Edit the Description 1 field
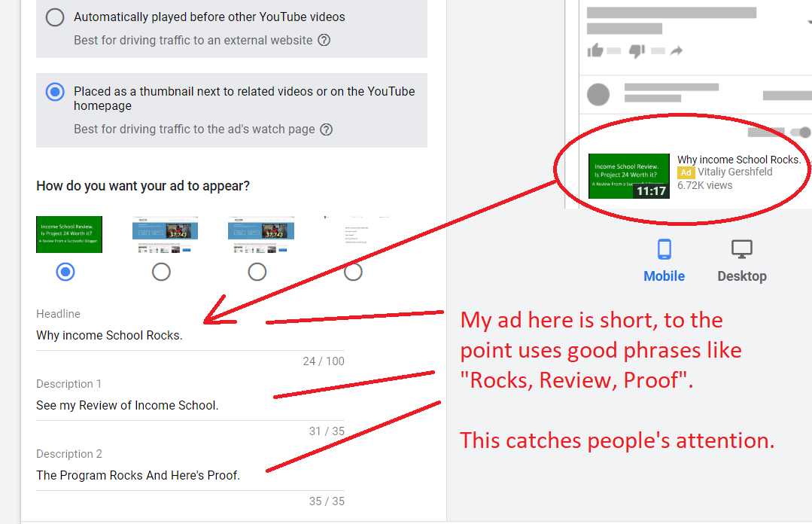Screen dimensions: 812x524 190,405
